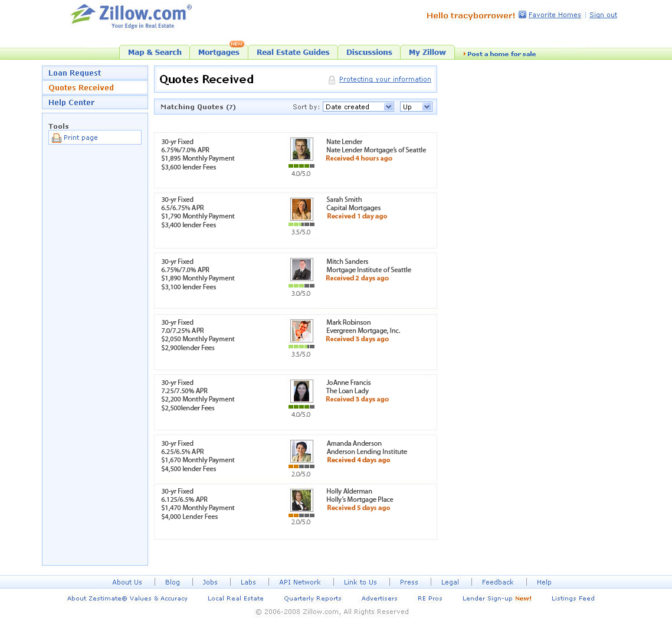Open Mitch Sanders' profile photo
The width and height of the screenshot is (672, 627).
pos(301,269)
